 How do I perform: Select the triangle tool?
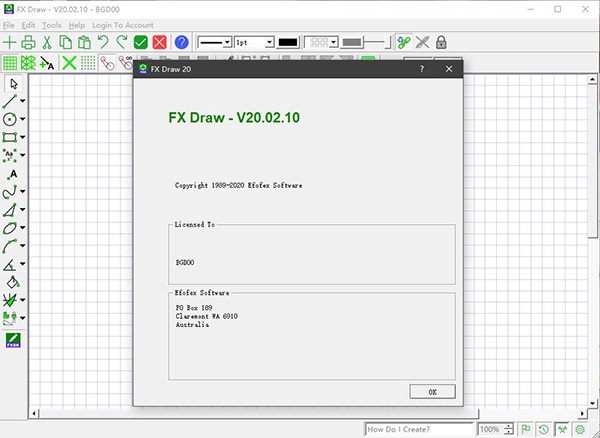tap(10, 210)
